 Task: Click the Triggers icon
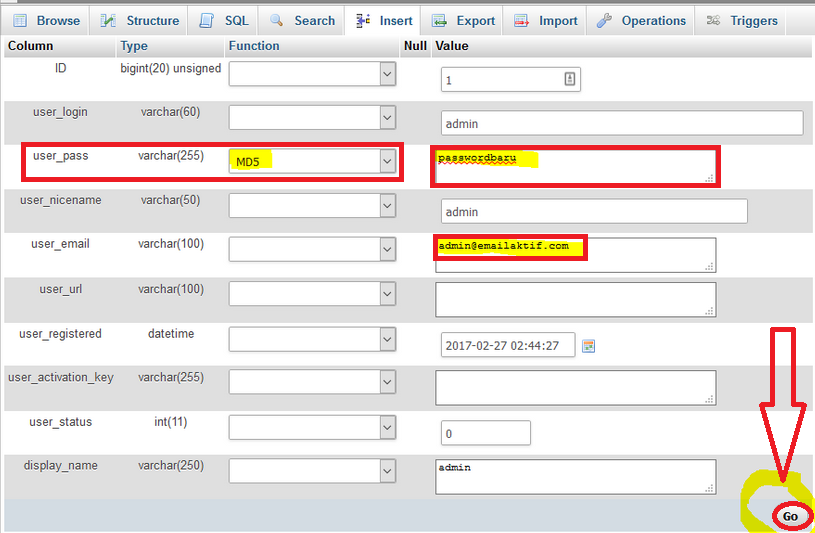pos(714,21)
